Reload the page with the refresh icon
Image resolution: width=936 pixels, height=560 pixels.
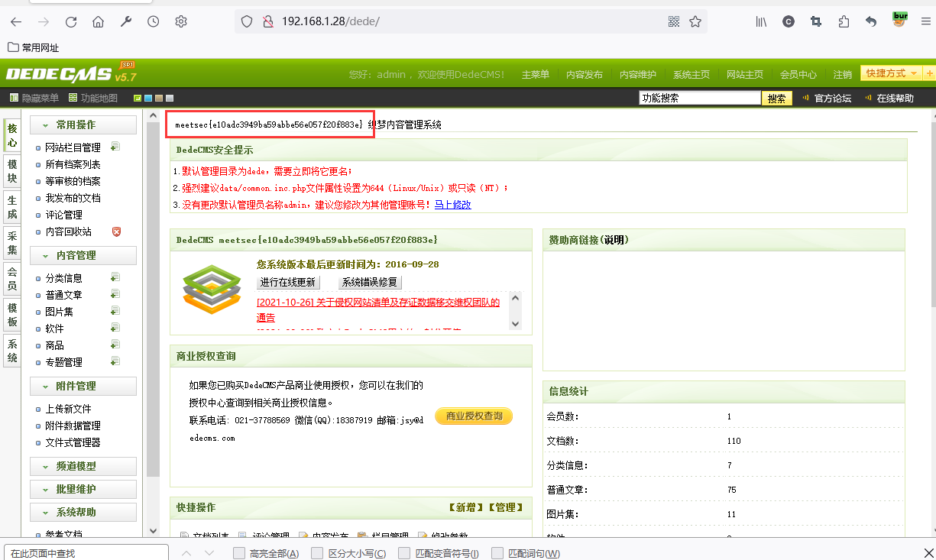pyautogui.click(x=71, y=22)
